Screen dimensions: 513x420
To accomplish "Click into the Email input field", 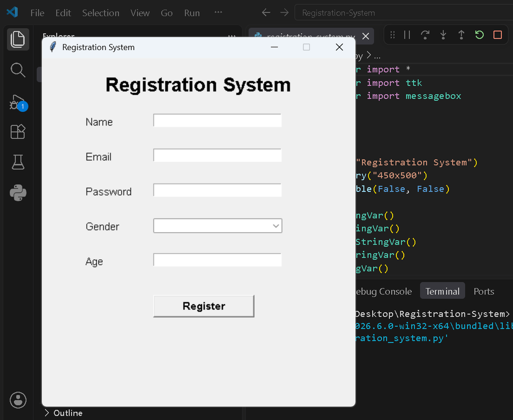I will (x=217, y=155).
